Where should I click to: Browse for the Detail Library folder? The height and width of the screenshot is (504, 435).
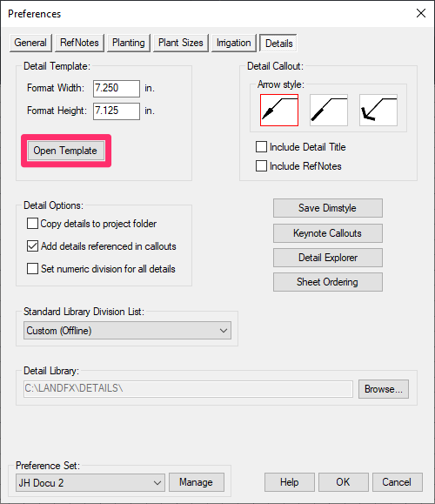384,389
